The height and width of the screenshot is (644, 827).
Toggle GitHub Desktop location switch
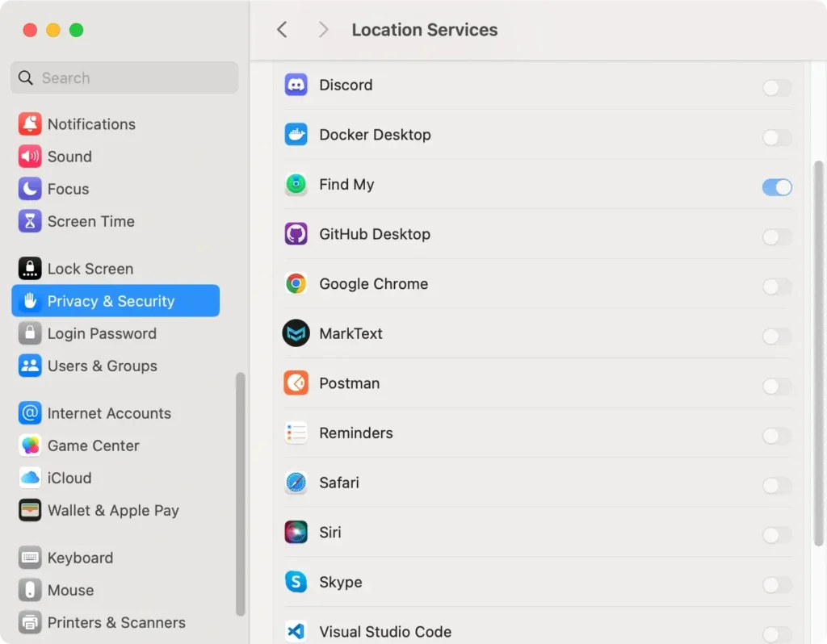pos(777,236)
